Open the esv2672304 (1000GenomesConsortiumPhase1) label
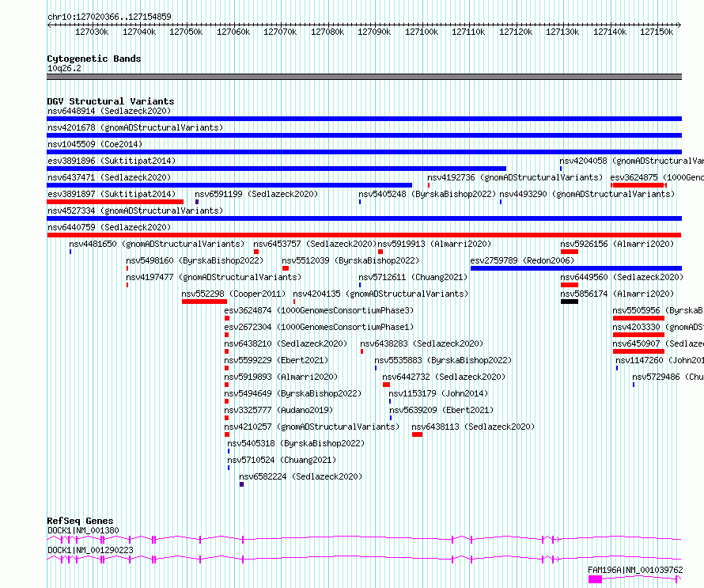Viewport: 704px width, 588px height. click(320, 327)
